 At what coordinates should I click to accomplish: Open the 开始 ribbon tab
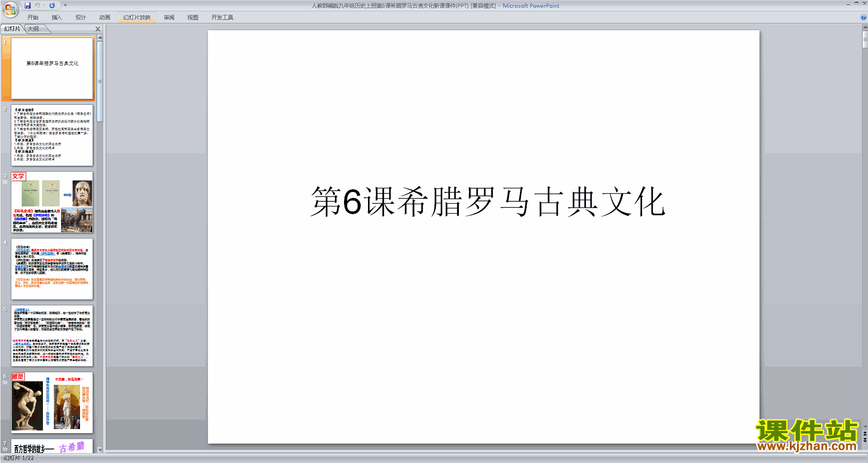pos(33,18)
